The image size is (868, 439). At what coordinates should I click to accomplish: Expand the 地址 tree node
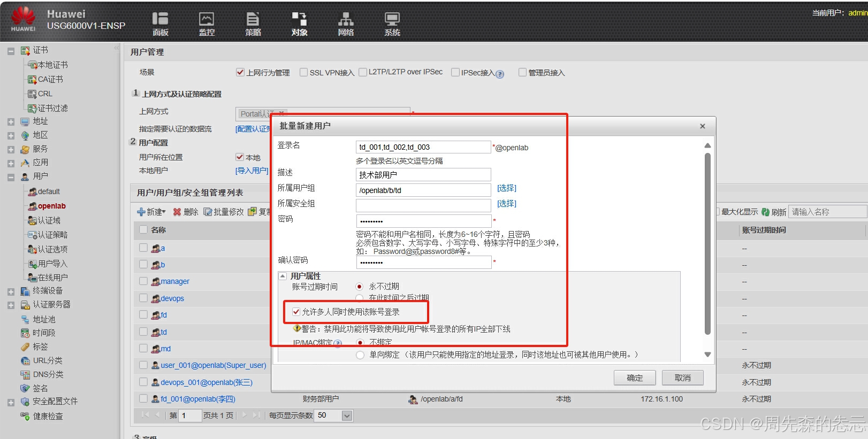(x=11, y=122)
